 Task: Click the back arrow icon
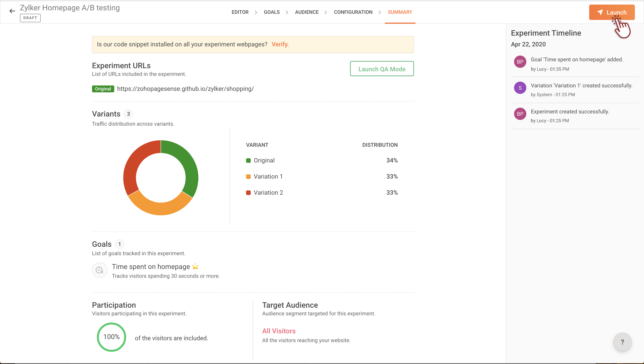click(x=12, y=11)
